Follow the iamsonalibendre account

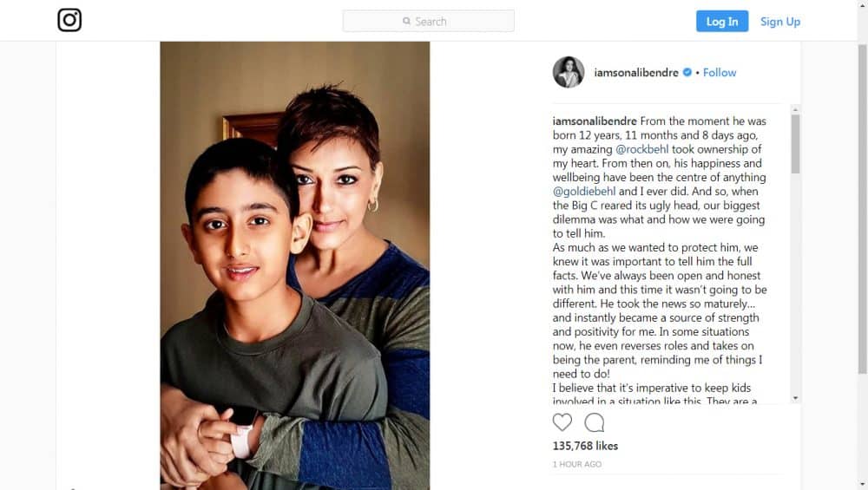(x=719, y=73)
